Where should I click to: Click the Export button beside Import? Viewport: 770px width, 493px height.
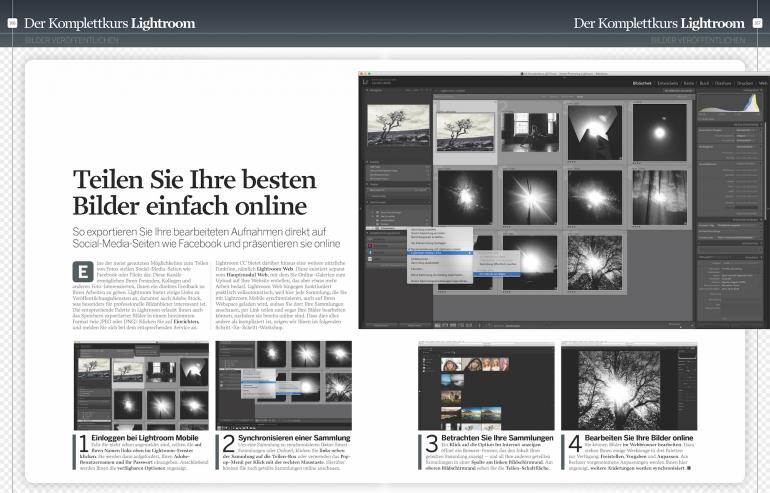pyautogui.click(x=414, y=325)
